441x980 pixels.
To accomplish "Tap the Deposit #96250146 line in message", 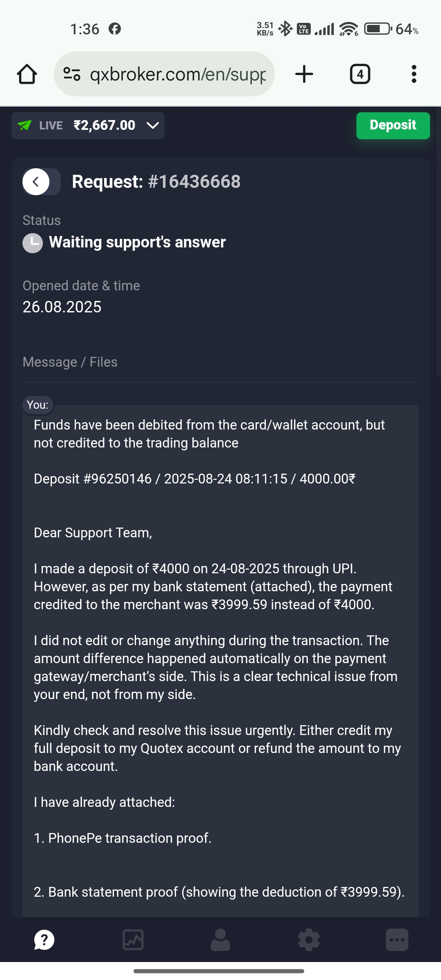I will click(194, 479).
